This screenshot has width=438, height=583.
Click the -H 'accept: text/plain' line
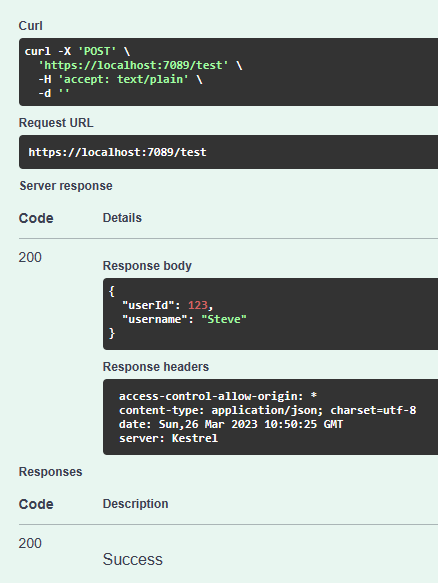[x=120, y=79]
